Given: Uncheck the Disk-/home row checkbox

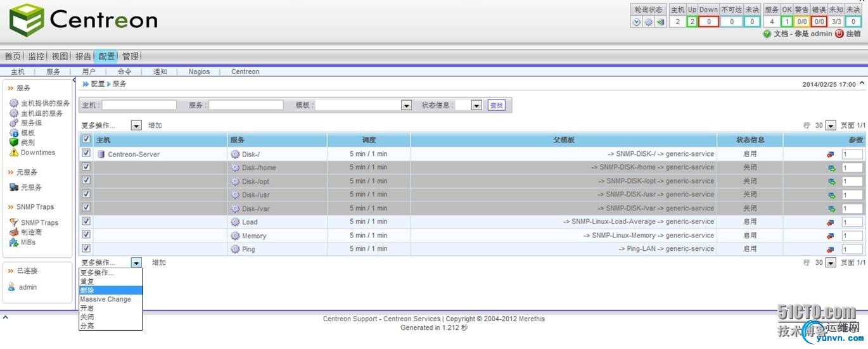Looking at the screenshot, I should tap(86, 167).
